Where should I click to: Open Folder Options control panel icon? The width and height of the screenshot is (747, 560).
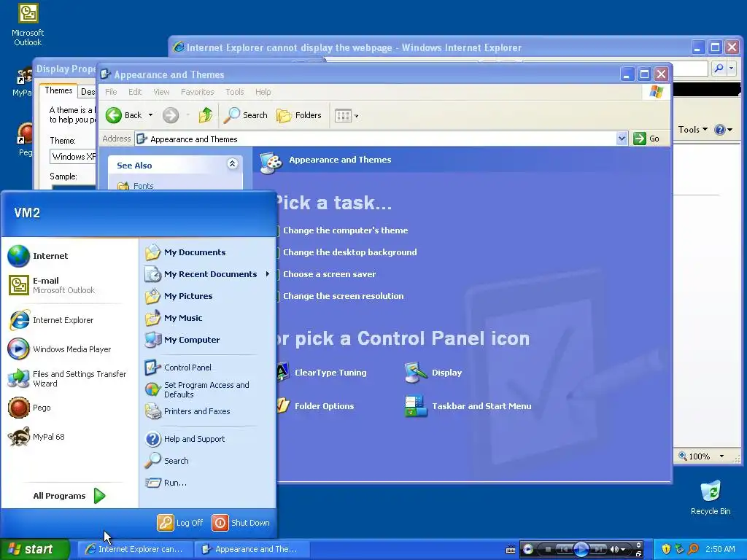tap(315, 406)
